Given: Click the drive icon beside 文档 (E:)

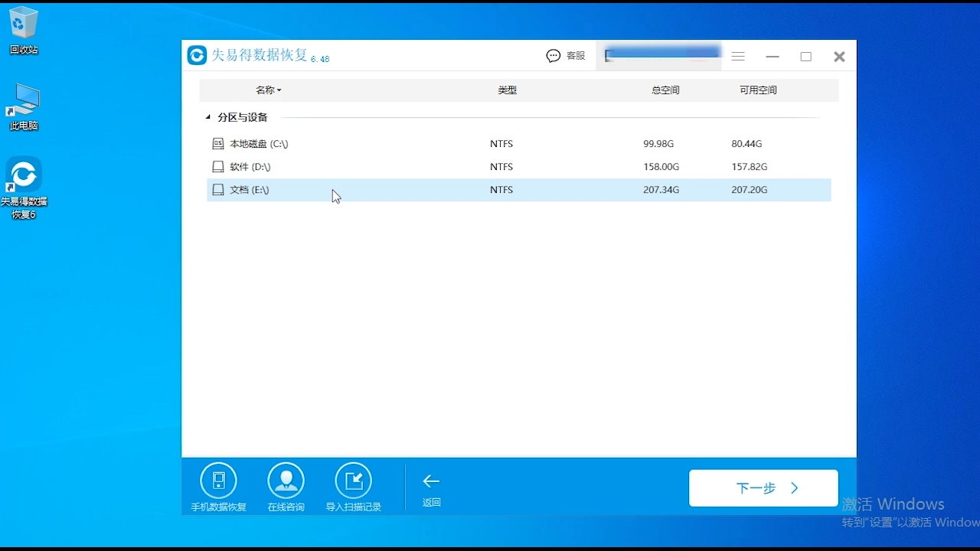Looking at the screenshot, I should [x=217, y=190].
